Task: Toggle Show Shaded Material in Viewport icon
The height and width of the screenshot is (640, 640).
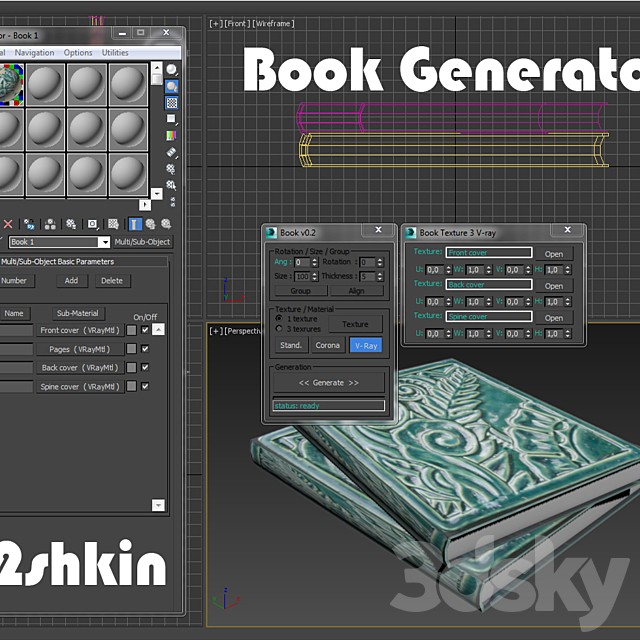Action: point(113,224)
